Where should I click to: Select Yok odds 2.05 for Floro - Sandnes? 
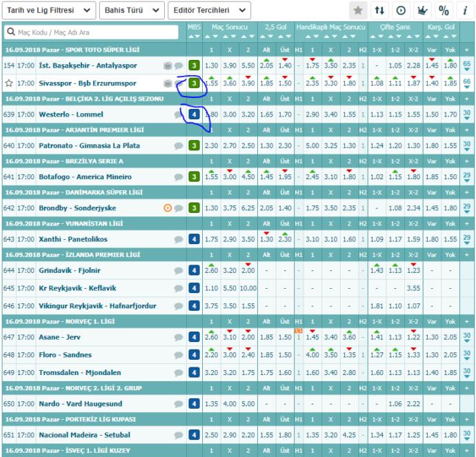450,355
